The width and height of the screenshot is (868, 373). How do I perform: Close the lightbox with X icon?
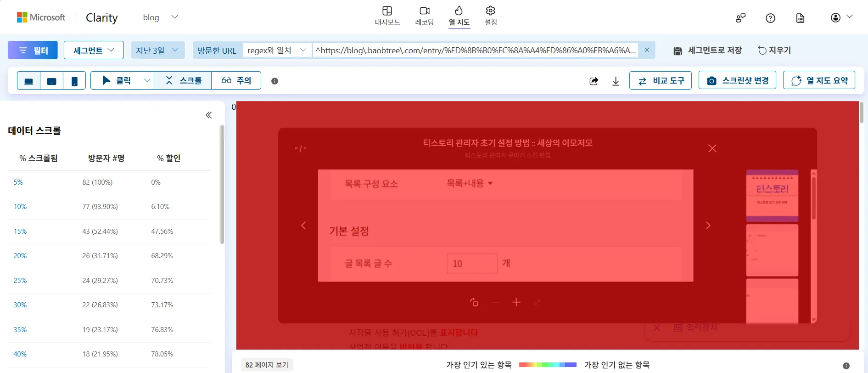click(x=712, y=148)
